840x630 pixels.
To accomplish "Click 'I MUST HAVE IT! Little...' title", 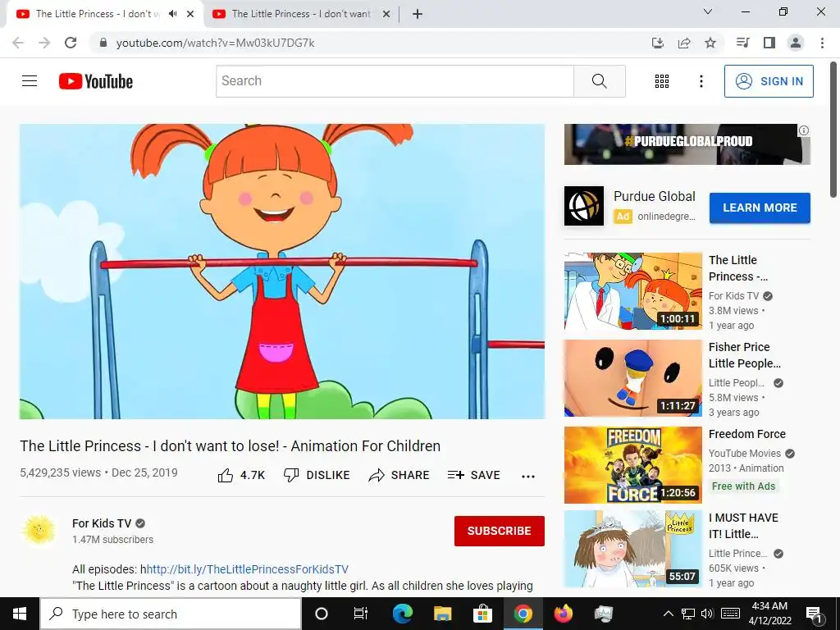I will (x=743, y=526).
